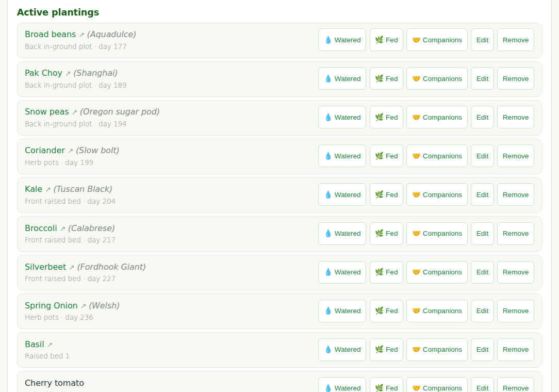Remove the Snow peas planting

[x=516, y=118]
